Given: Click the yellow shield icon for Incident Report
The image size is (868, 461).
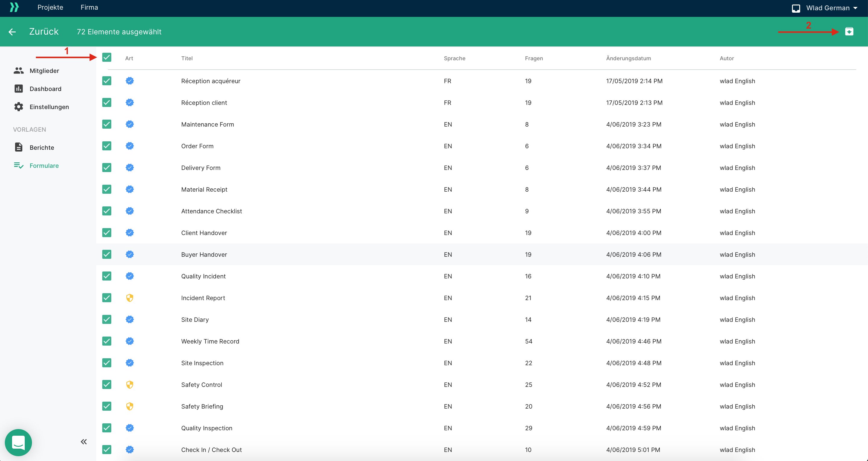Looking at the screenshot, I should tap(130, 298).
